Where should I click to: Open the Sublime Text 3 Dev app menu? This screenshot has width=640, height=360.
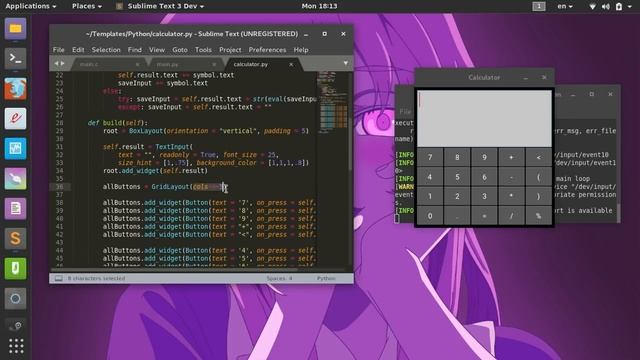tap(160, 6)
